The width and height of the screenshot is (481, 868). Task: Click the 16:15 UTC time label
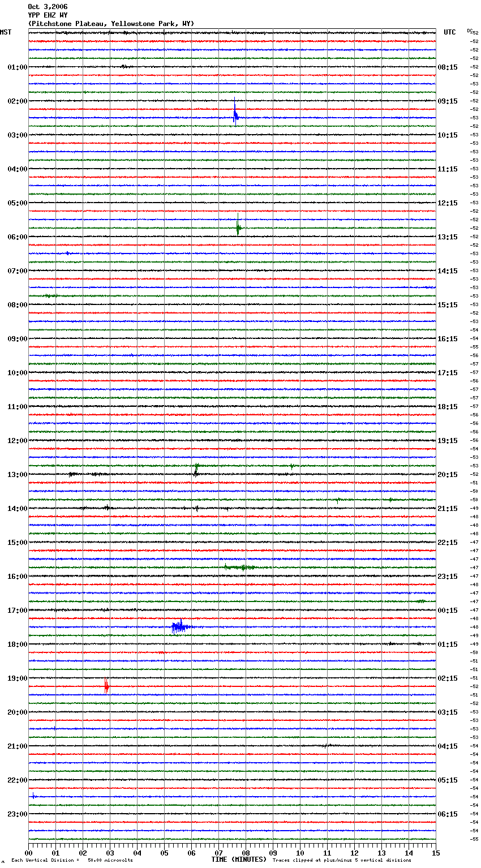pos(448,339)
